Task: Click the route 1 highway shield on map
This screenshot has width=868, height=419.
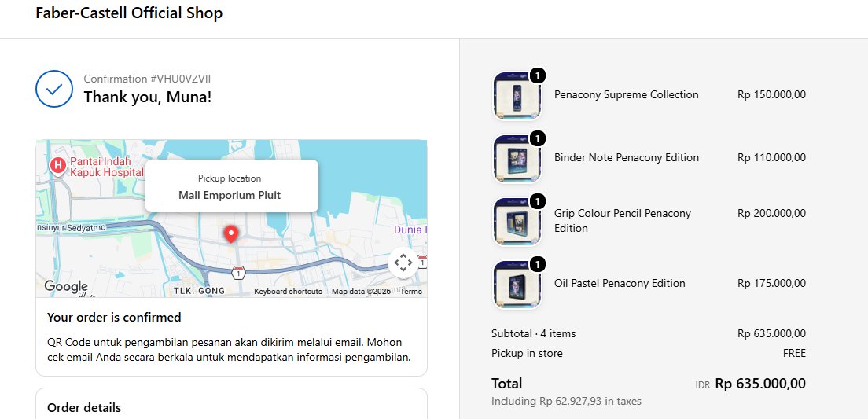Action: click(238, 273)
